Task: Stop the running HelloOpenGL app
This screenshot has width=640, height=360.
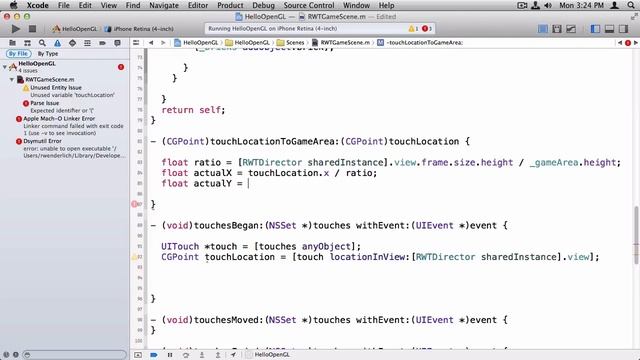Action: [32, 29]
